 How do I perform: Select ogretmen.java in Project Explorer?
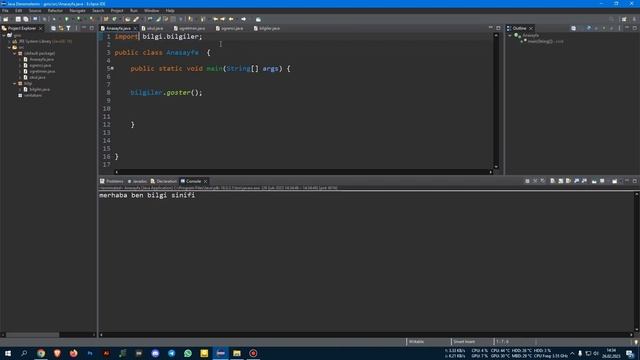point(42,71)
